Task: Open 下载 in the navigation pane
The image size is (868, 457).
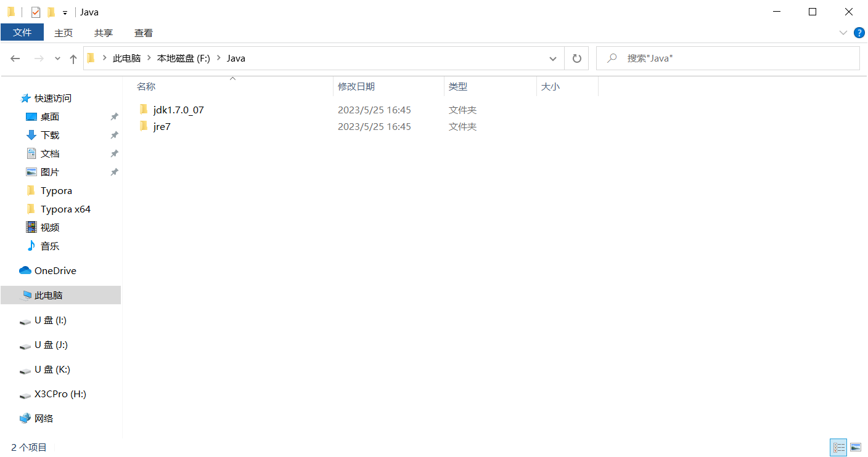Action: coord(50,135)
